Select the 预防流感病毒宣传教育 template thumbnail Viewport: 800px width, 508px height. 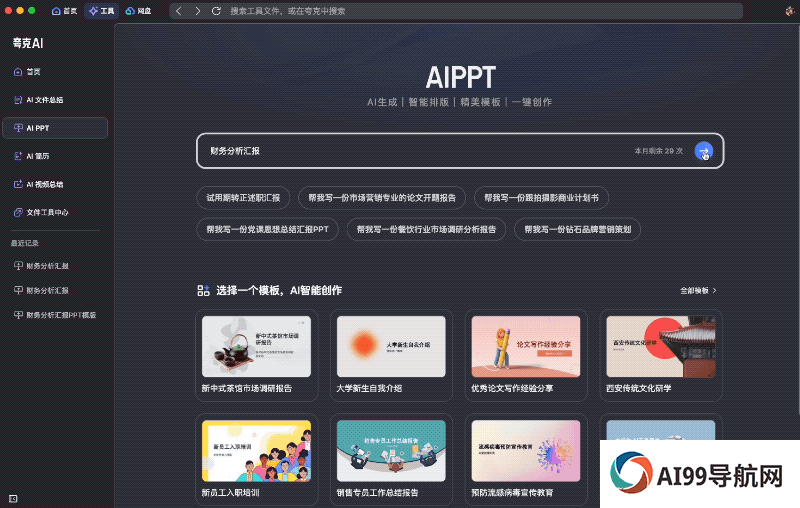[x=526, y=451]
